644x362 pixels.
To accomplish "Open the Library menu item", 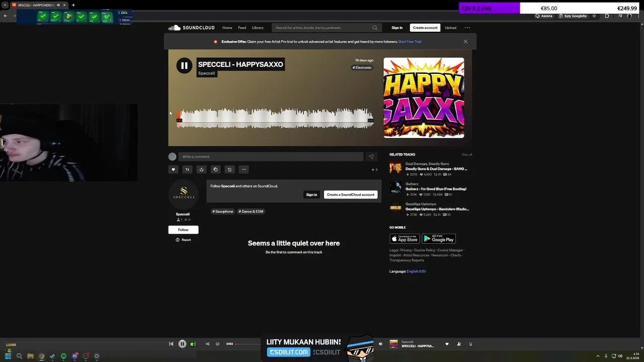I will pos(258,28).
